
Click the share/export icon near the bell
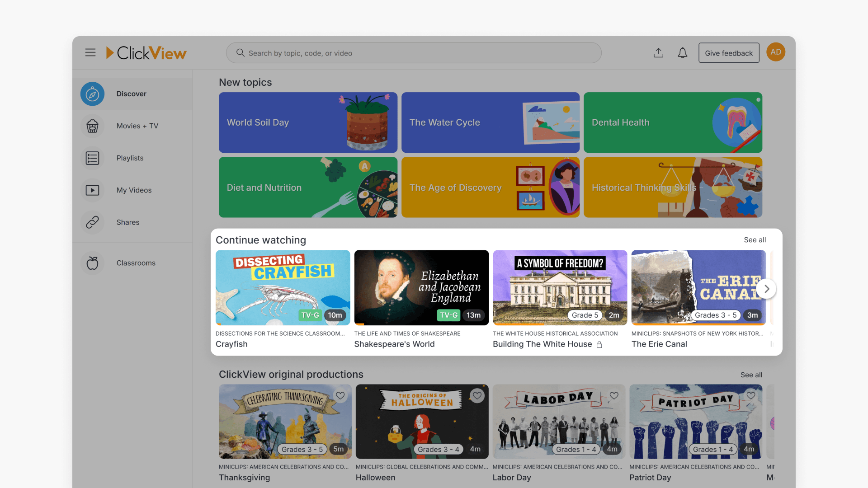coord(658,52)
